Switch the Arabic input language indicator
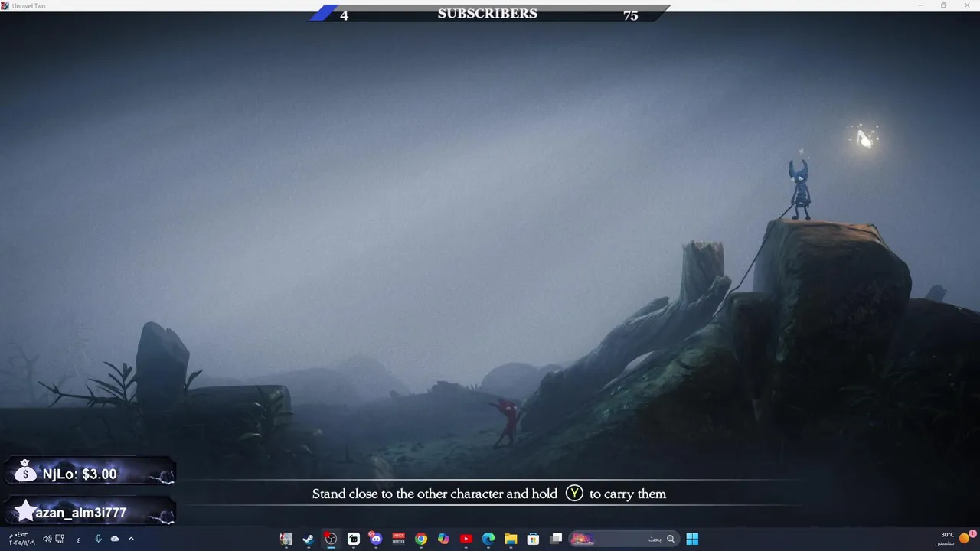The height and width of the screenshot is (551, 980). click(x=79, y=539)
